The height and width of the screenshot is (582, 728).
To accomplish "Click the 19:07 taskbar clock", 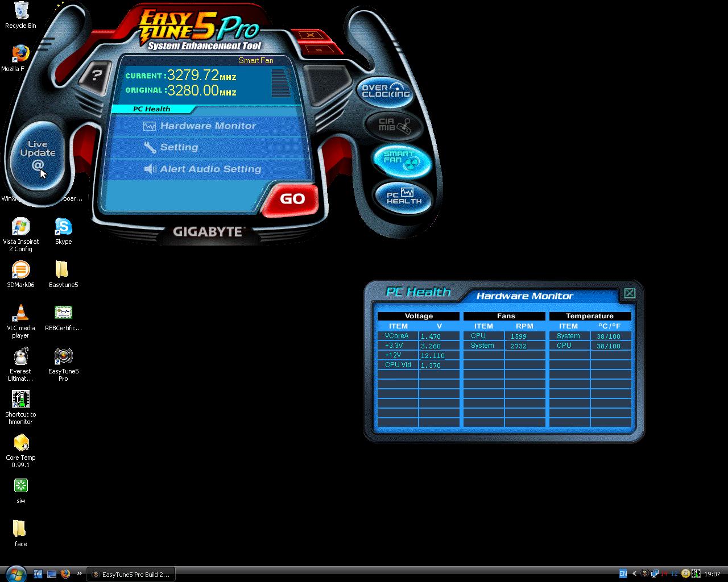I will [712, 574].
